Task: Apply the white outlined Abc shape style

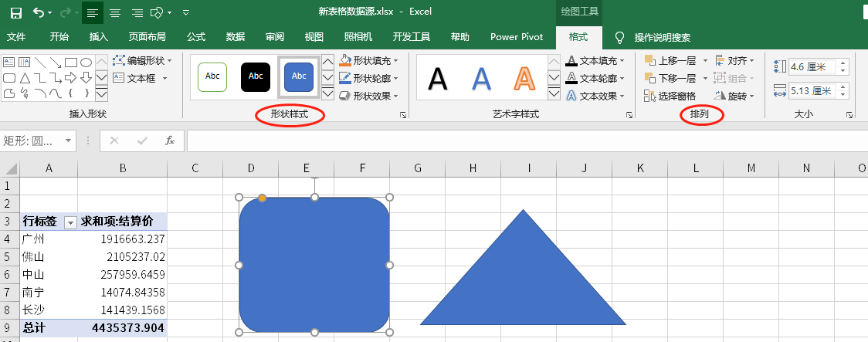Action: (x=212, y=77)
